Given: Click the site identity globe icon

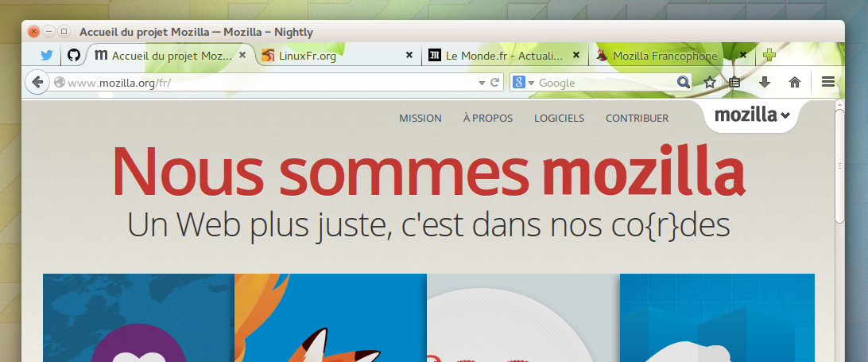Looking at the screenshot, I should (60, 82).
